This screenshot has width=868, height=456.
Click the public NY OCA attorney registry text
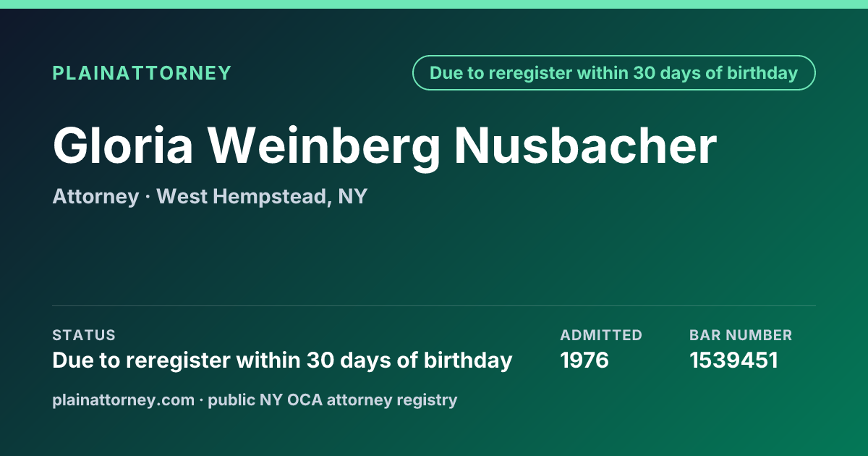point(333,400)
